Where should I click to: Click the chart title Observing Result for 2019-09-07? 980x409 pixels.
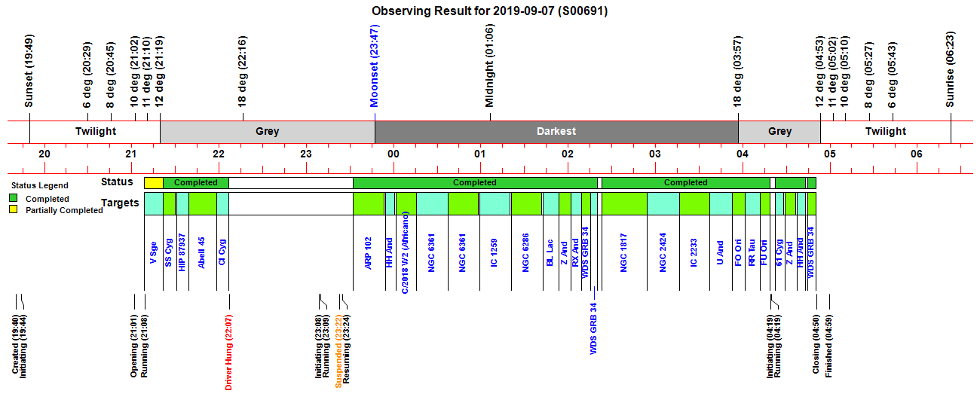pyautogui.click(x=490, y=11)
